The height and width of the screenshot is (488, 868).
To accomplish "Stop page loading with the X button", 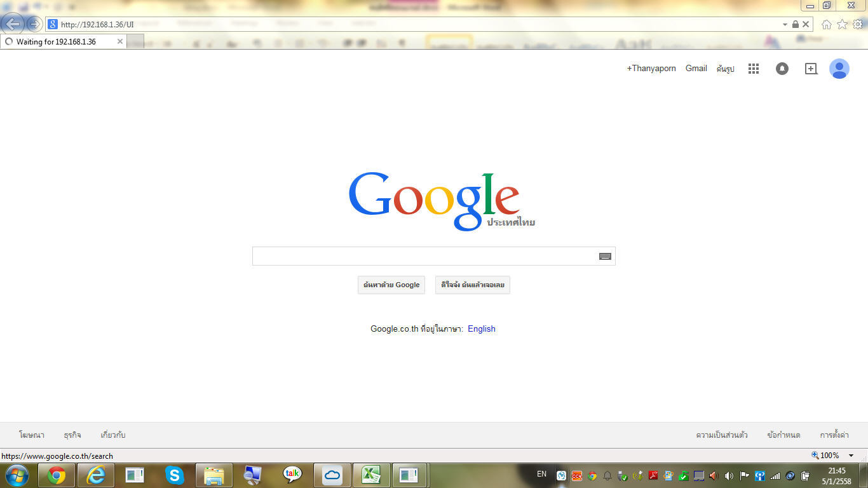I will pos(806,24).
